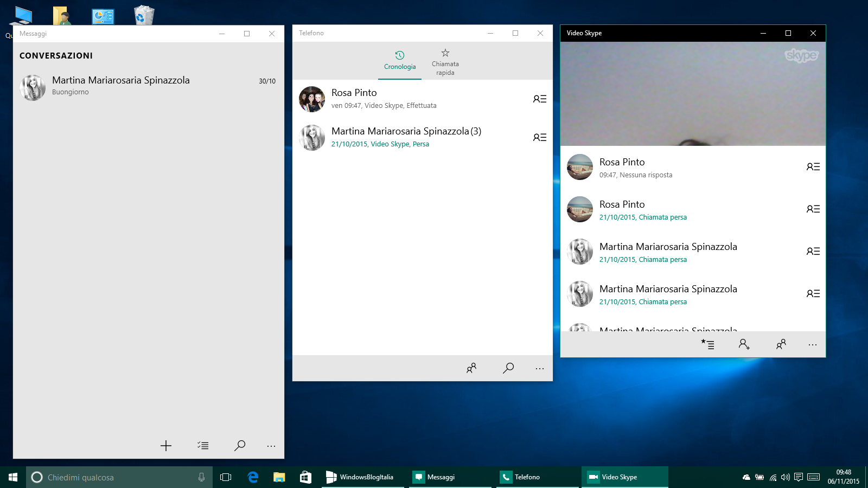Click Cortana search box Chiedimi qualcosa
The width and height of the screenshot is (868, 488).
point(119,477)
